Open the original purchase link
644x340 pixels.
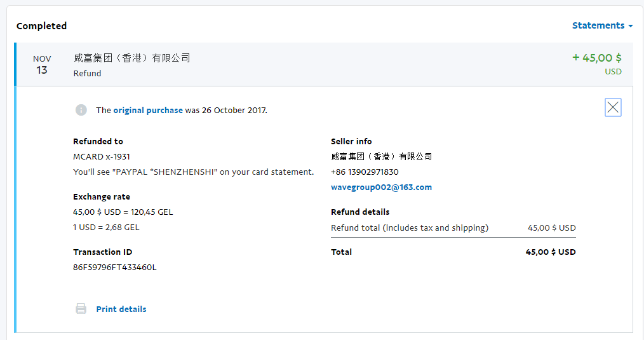coord(148,110)
